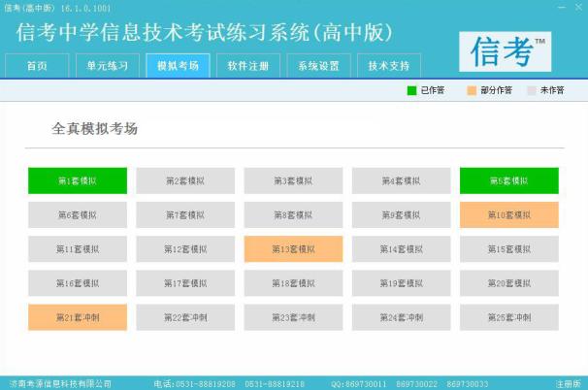Open the 第20套模拟 exam

pyautogui.click(x=509, y=283)
